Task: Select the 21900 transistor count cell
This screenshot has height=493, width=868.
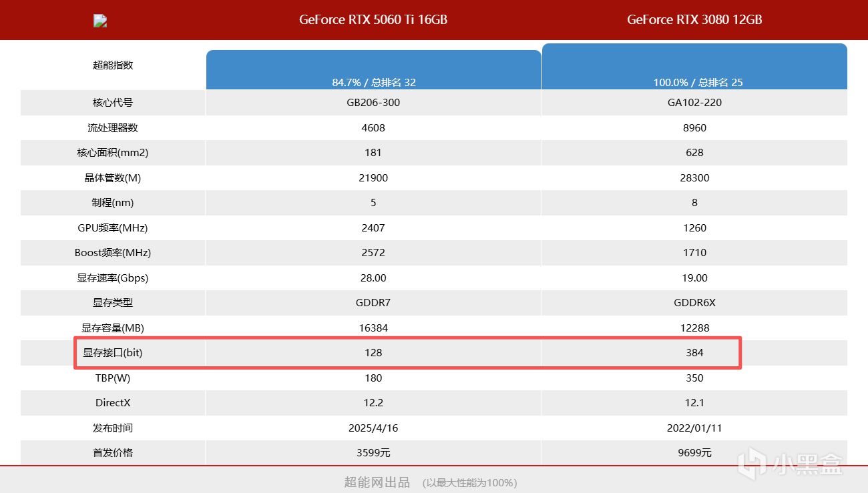Action: (x=373, y=178)
